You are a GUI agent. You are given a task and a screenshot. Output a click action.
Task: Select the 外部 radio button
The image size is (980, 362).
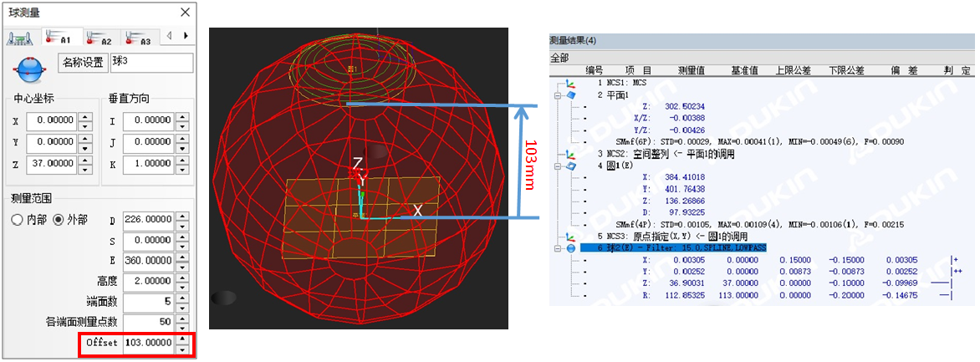click(58, 220)
